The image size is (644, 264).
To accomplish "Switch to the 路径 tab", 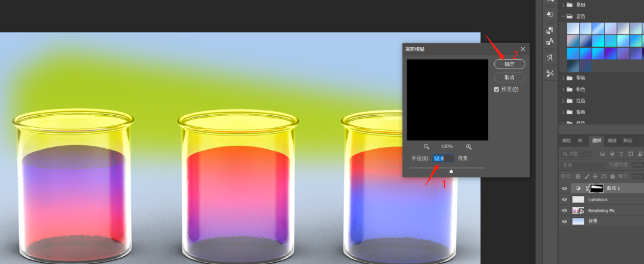I will [x=627, y=140].
